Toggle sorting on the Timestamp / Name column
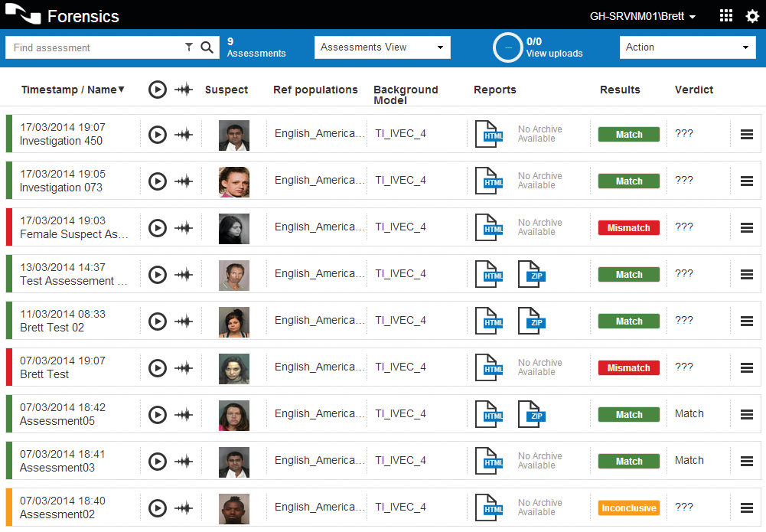Viewport: 766px width, 532px height. pyautogui.click(x=73, y=90)
